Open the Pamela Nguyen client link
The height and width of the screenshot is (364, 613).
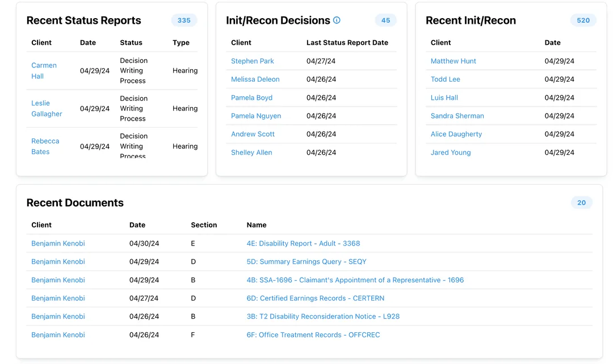pos(257,116)
